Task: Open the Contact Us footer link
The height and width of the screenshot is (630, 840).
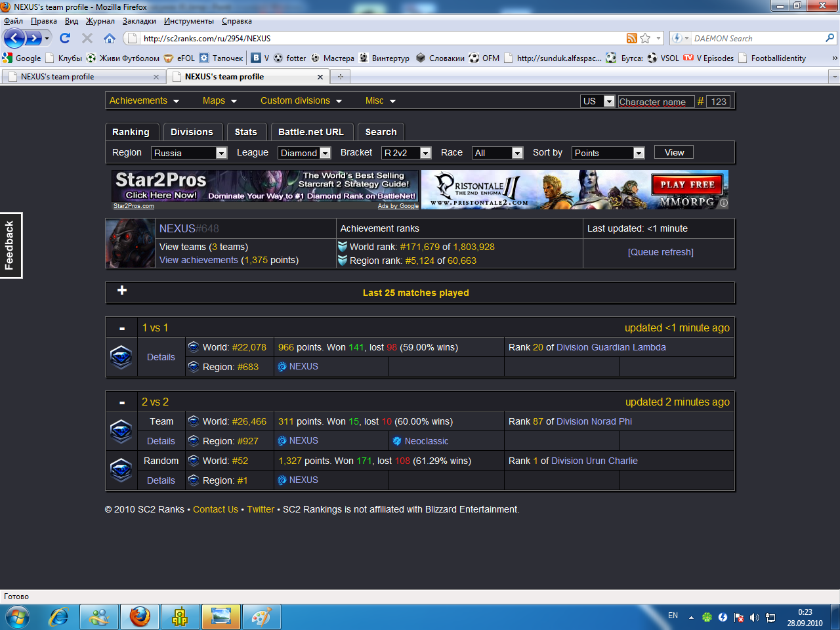Action: [x=215, y=509]
